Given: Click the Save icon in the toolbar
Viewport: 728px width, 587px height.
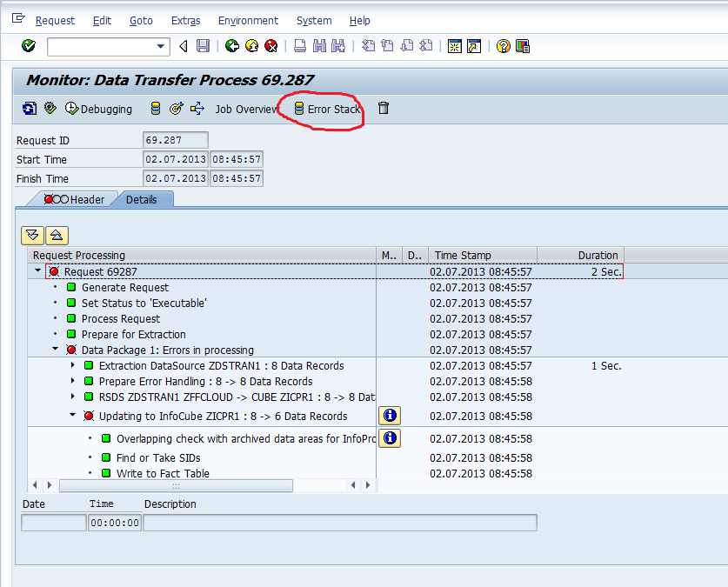Looking at the screenshot, I should pyautogui.click(x=204, y=46).
